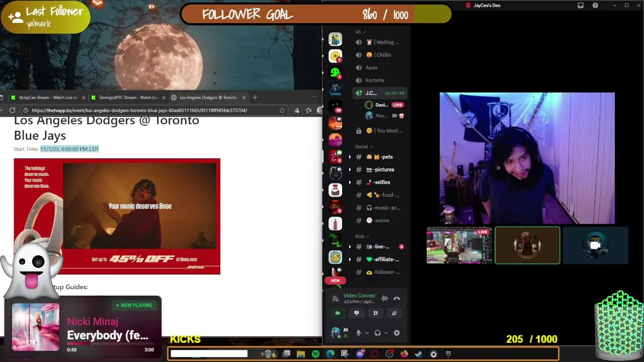
Task: Open Discord inbox icon in title bar
Action: coord(581,6)
